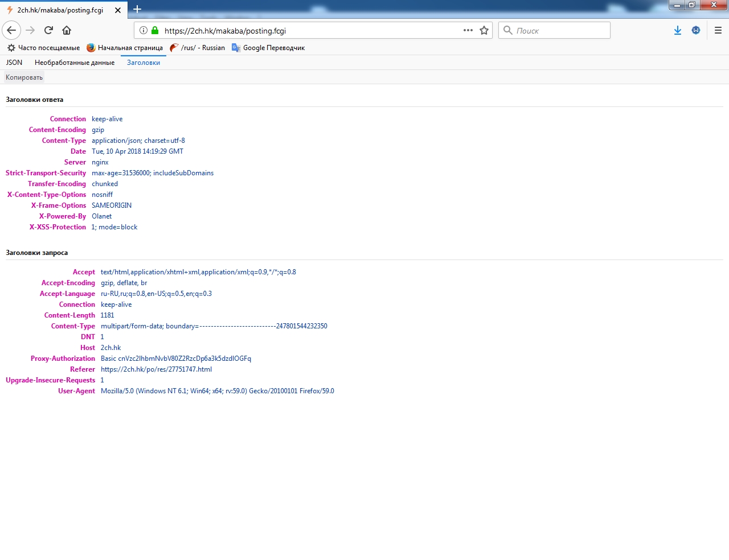Click the 'Content-Encoding' header name
Screen dimensions: 729x560
(58, 130)
